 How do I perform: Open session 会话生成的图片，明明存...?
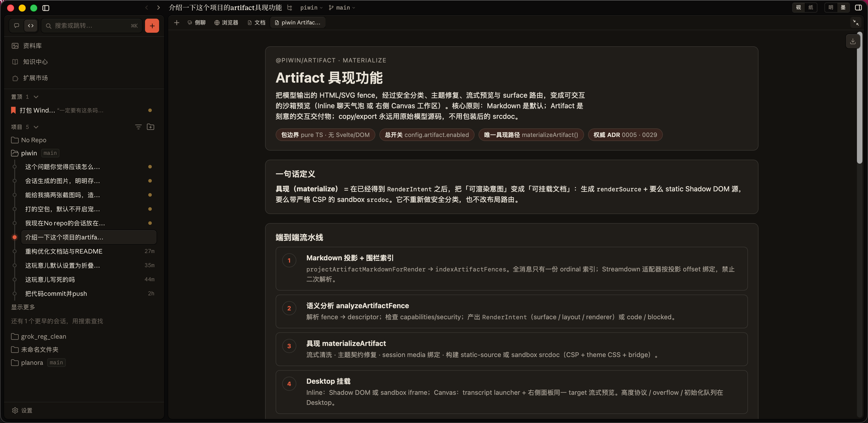coord(88,181)
